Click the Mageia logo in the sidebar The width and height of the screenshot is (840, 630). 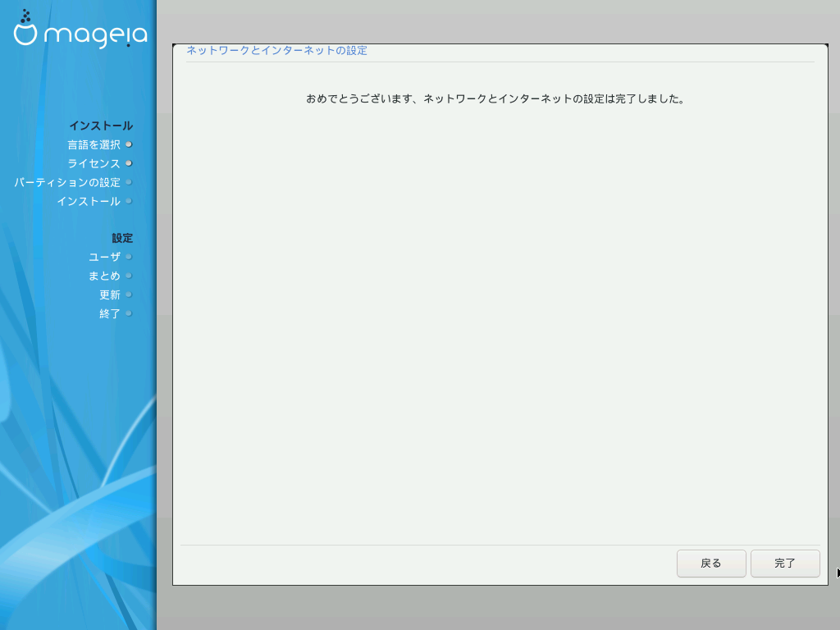[x=80, y=30]
